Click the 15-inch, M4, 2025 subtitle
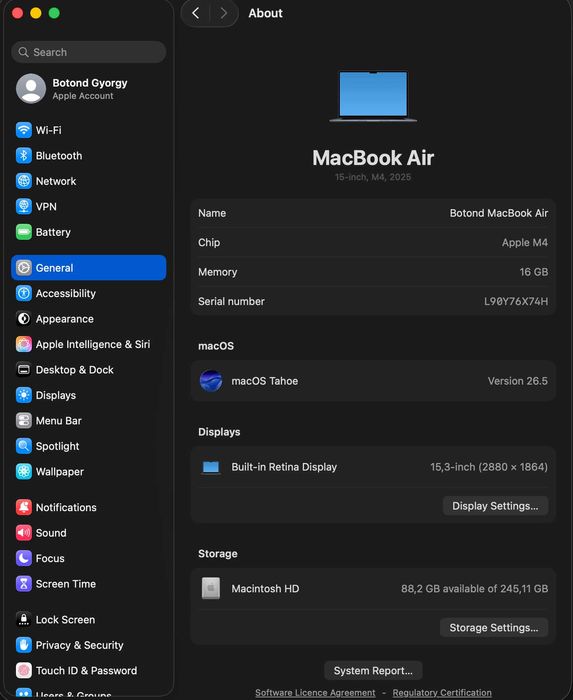 pos(373,177)
